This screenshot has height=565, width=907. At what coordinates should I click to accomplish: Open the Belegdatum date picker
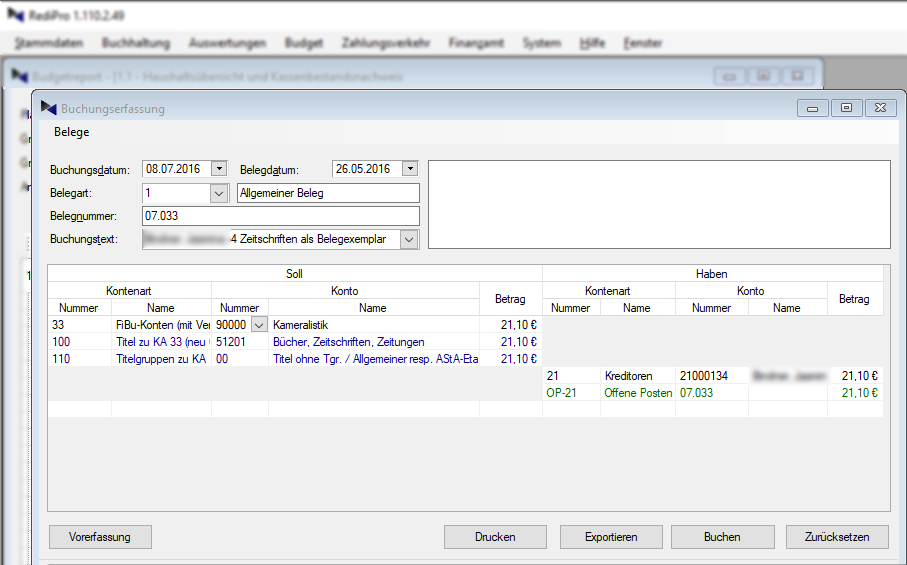(409, 169)
